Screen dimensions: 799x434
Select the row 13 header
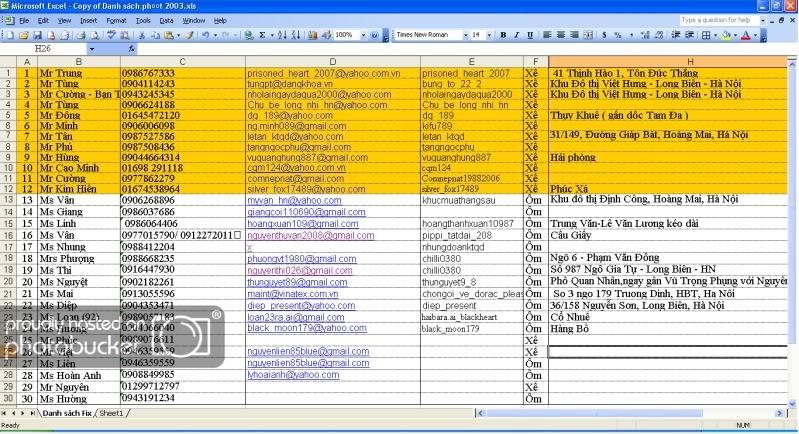tap(8, 200)
